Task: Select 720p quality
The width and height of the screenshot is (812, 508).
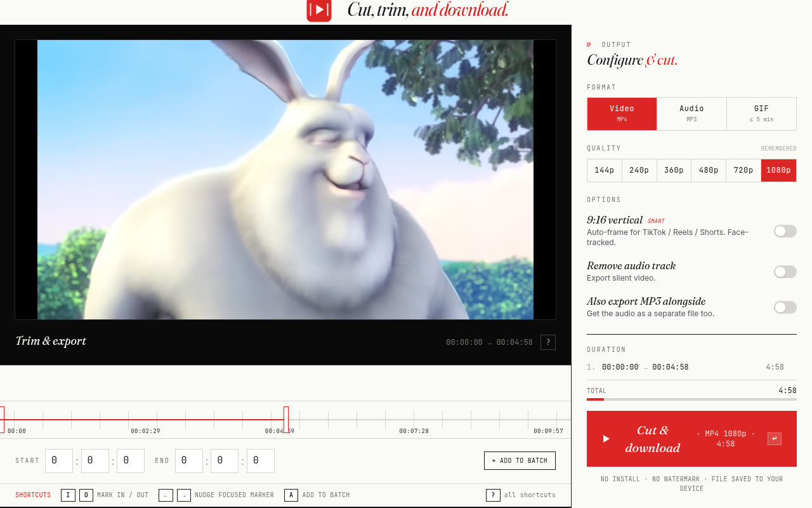Action: pos(743,170)
